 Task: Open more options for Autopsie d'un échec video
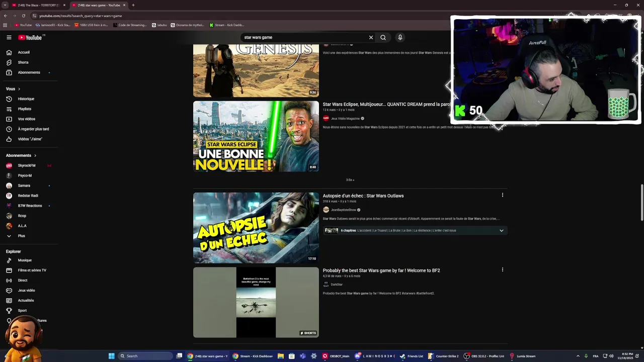coord(502,195)
